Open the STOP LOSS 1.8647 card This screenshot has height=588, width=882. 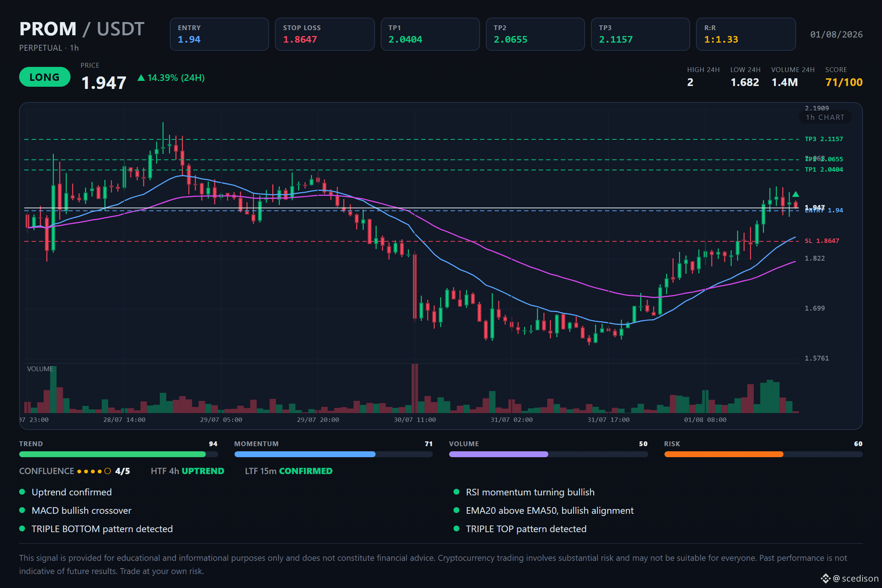tap(325, 34)
